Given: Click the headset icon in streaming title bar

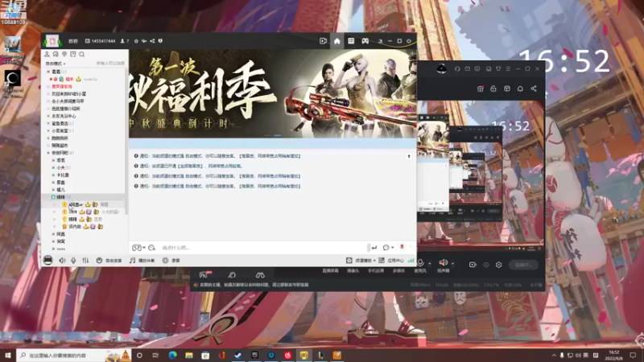Looking at the screenshot, I should [457, 69].
